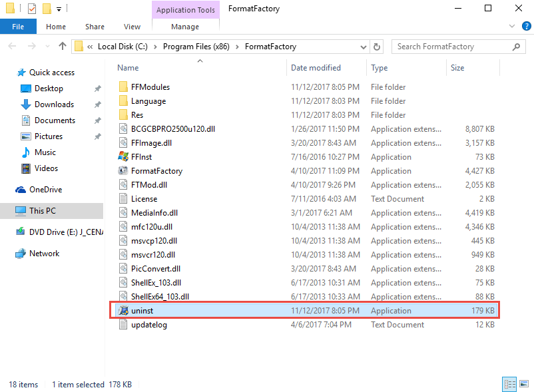The image size is (534, 392).
Task: Select the FFModules folder icon
Action: [x=123, y=87]
